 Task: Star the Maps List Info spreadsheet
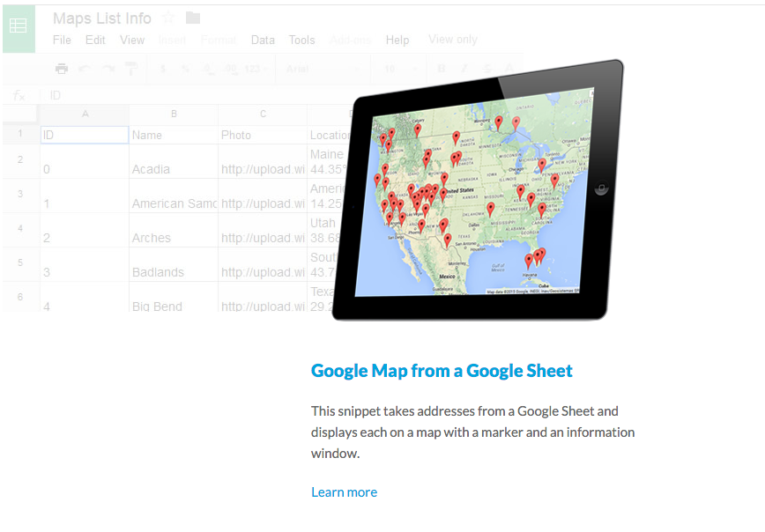[167, 17]
